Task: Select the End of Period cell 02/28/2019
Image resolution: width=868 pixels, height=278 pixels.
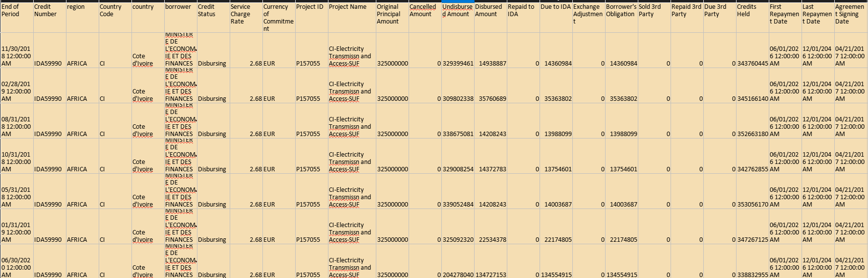Action: 17,86
